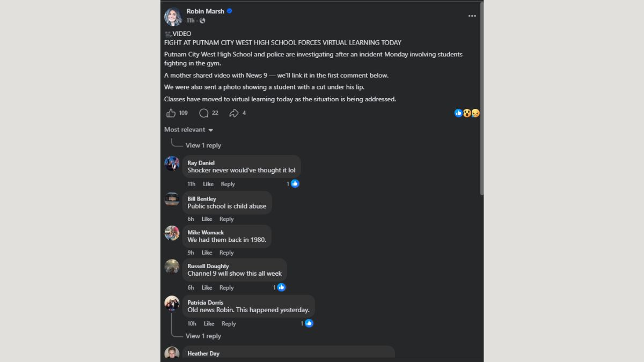Open the Robin Marsh profile name link
This screenshot has width=644, height=362.
205,11
